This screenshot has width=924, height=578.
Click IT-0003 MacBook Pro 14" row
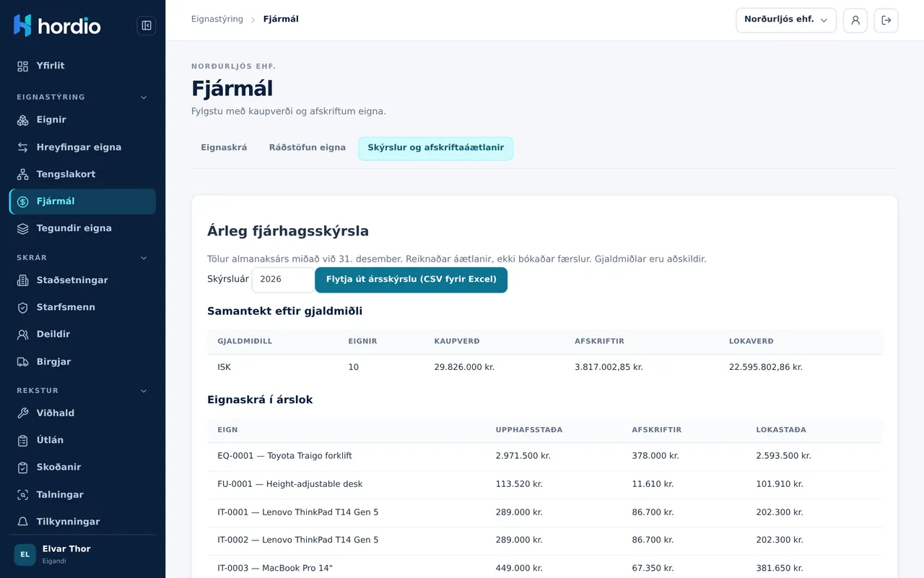point(544,567)
